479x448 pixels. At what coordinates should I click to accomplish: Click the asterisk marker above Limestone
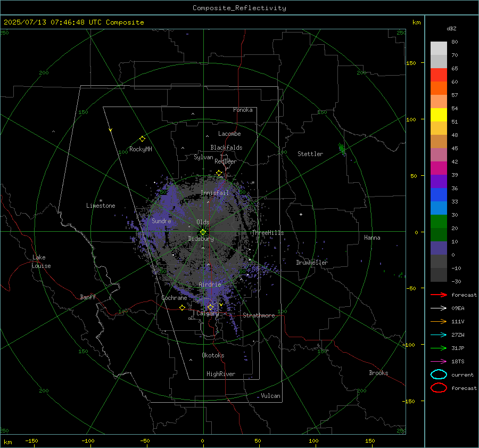[101, 201]
